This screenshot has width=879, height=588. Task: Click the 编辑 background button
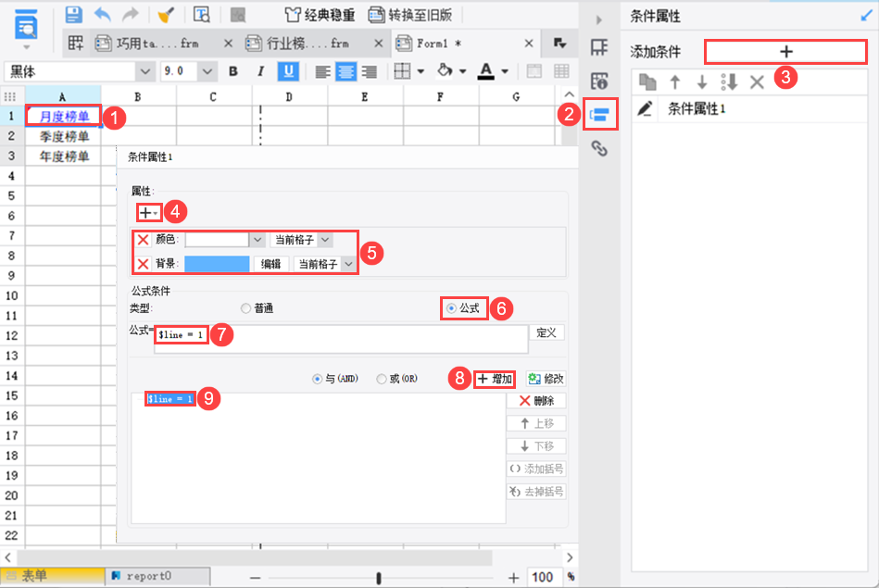270,264
